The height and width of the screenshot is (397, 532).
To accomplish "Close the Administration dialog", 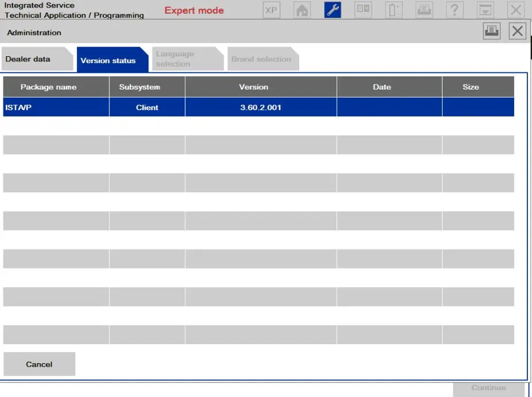I will coord(518,31).
